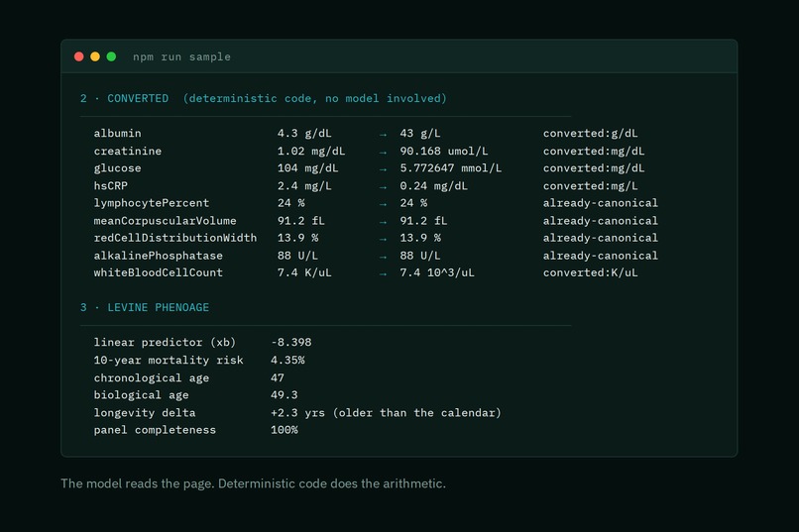The height and width of the screenshot is (532, 799).
Task: Click the 'lymphocytePercent' row label
Action: [x=152, y=203]
